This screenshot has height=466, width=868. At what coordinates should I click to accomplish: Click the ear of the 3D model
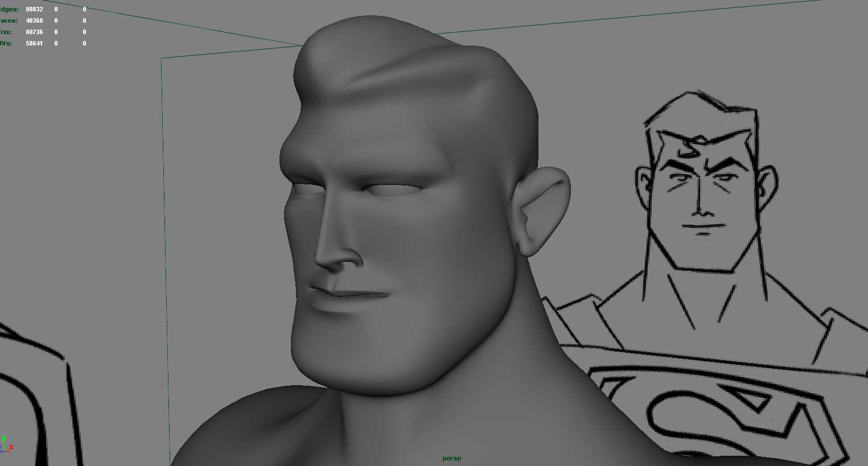(544, 211)
